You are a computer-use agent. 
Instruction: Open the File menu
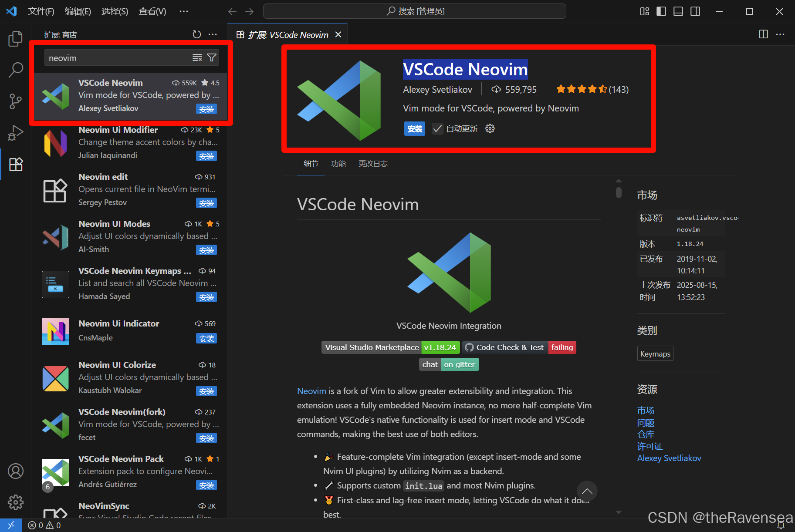[41, 11]
